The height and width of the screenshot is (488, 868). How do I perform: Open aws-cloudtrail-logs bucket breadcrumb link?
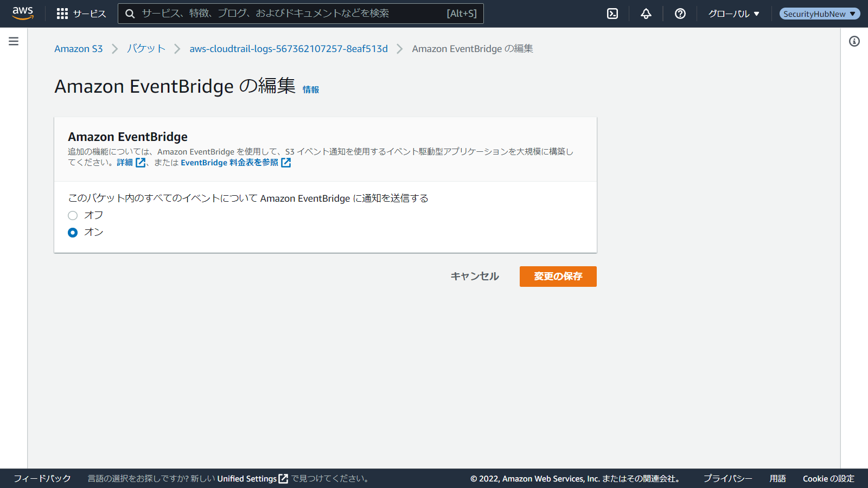pyautogui.click(x=289, y=49)
